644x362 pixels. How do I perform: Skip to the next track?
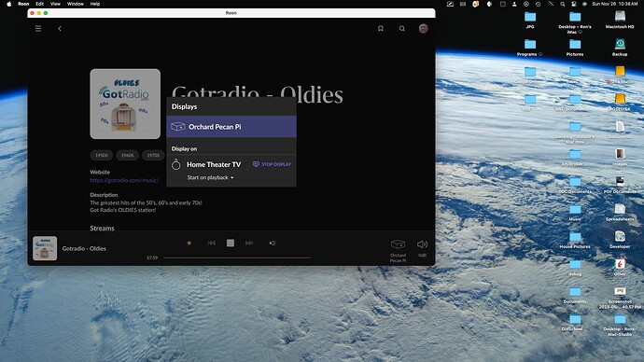coord(249,243)
